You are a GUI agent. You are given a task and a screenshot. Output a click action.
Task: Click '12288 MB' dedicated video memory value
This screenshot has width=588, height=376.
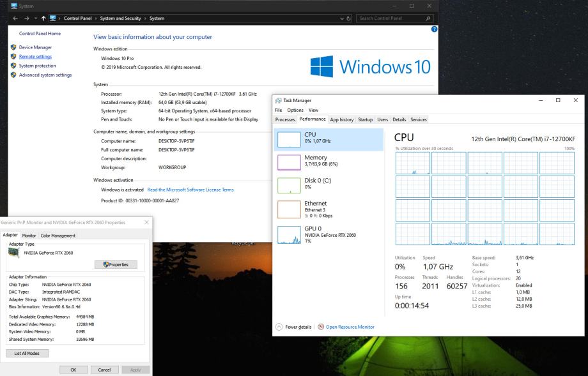[x=85, y=324]
